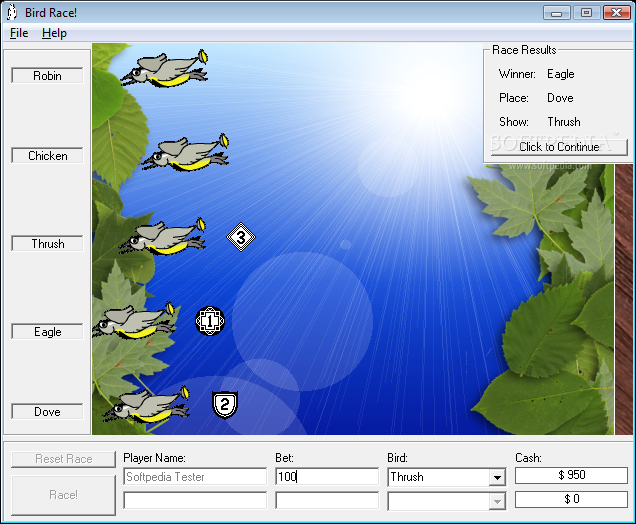Click the Thrush bird sprite
The height and width of the screenshot is (524, 636).
163,236
